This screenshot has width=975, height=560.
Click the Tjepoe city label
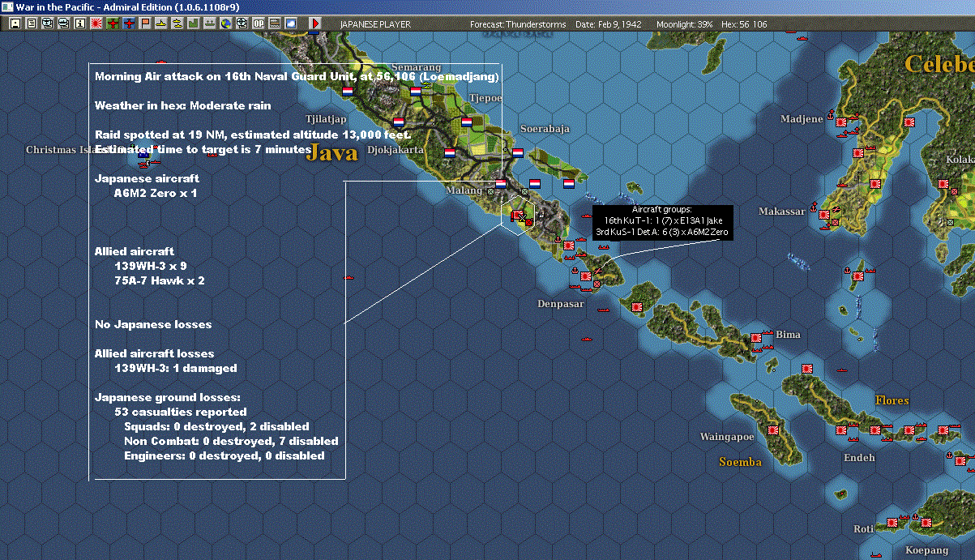point(485,98)
